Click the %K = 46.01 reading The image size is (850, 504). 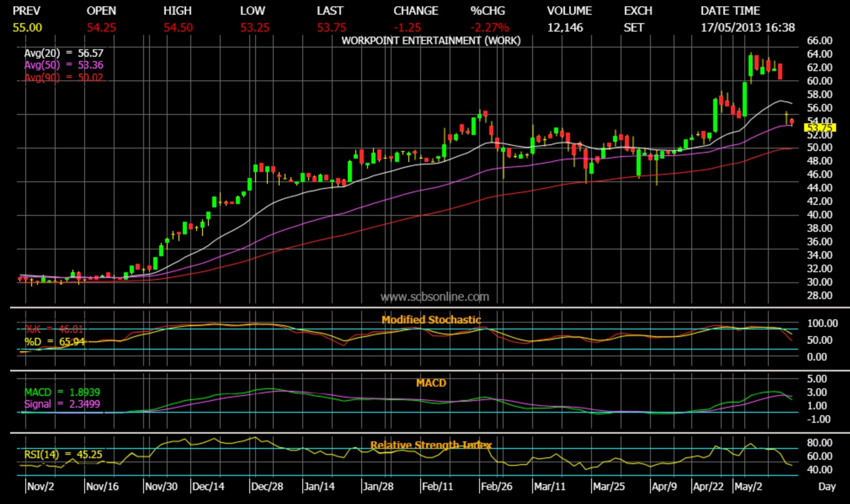[x=54, y=329]
